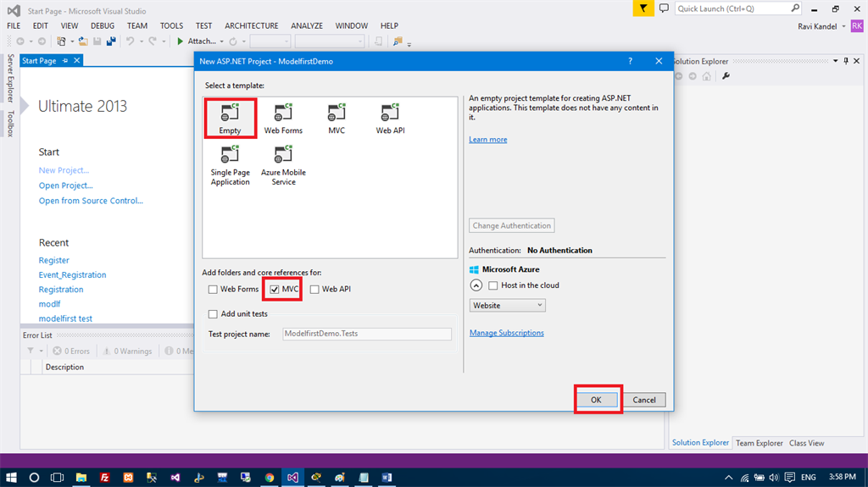Open the New Project icon dropdown arrow
Image resolution: width=868 pixels, height=487 pixels.
(x=72, y=42)
